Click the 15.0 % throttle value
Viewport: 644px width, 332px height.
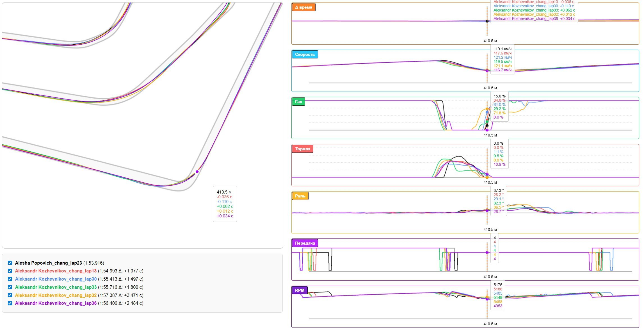coord(499,96)
